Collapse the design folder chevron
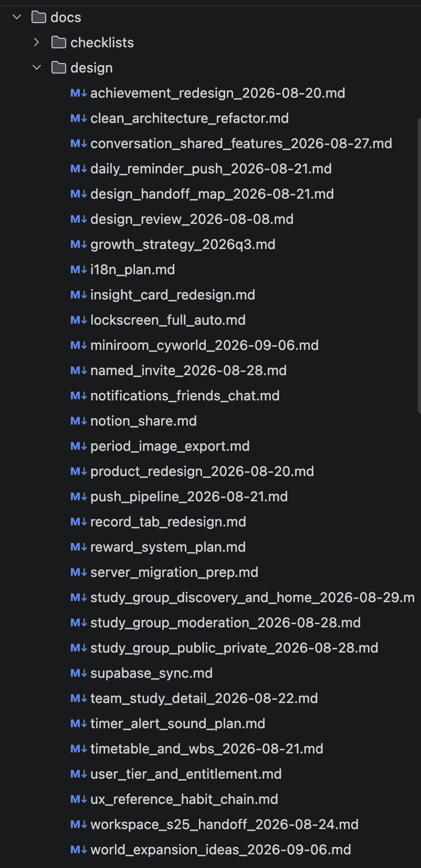 point(37,68)
